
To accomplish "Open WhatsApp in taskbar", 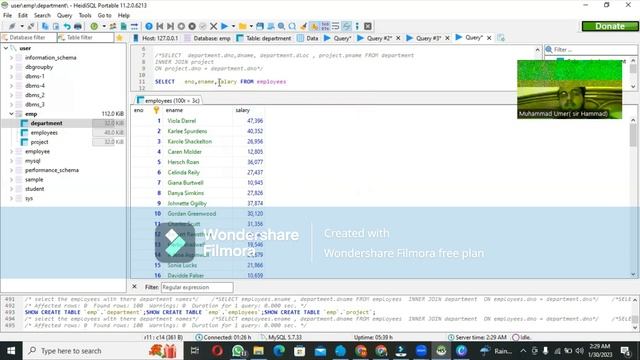I will pyautogui.click(x=238, y=351).
